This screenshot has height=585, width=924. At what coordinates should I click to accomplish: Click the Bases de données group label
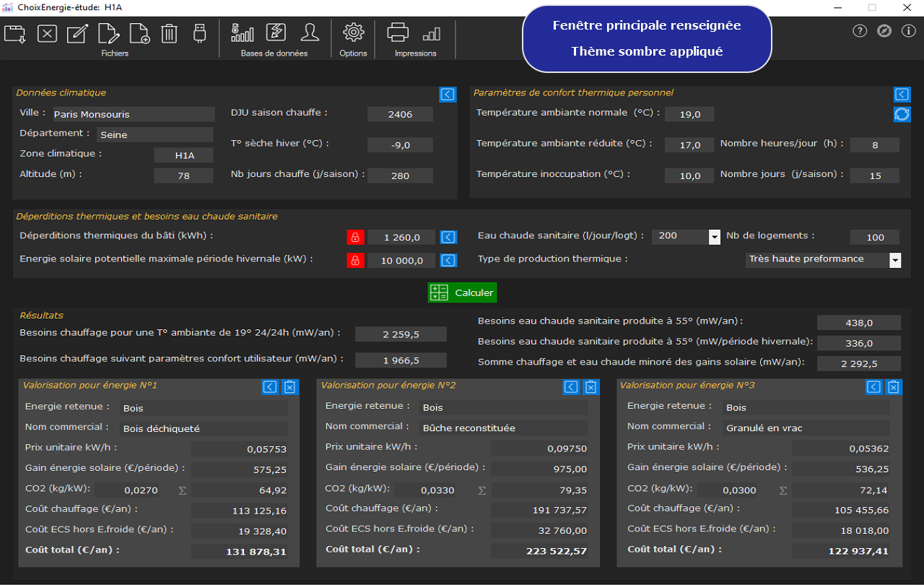(x=274, y=53)
